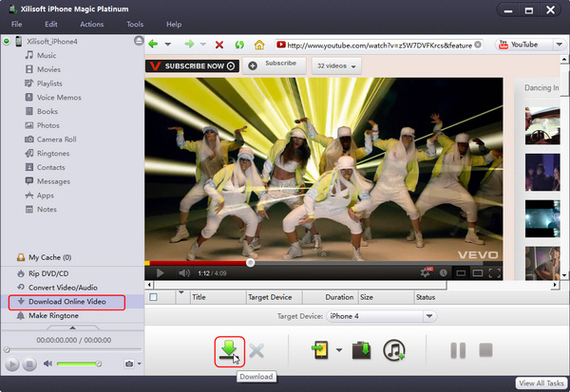This screenshot has width=570, height=392.
Task: Play the YouTube video
Action: tap(160, 272)
